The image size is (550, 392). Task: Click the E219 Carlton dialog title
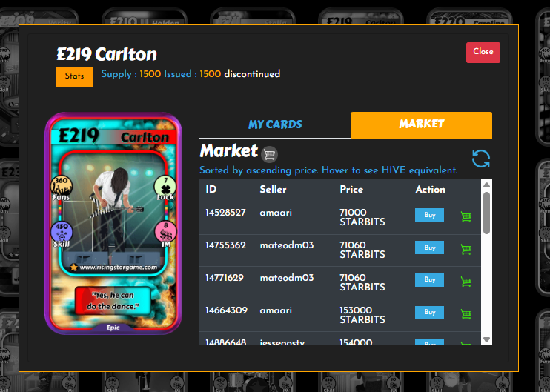tap(107, 54)
